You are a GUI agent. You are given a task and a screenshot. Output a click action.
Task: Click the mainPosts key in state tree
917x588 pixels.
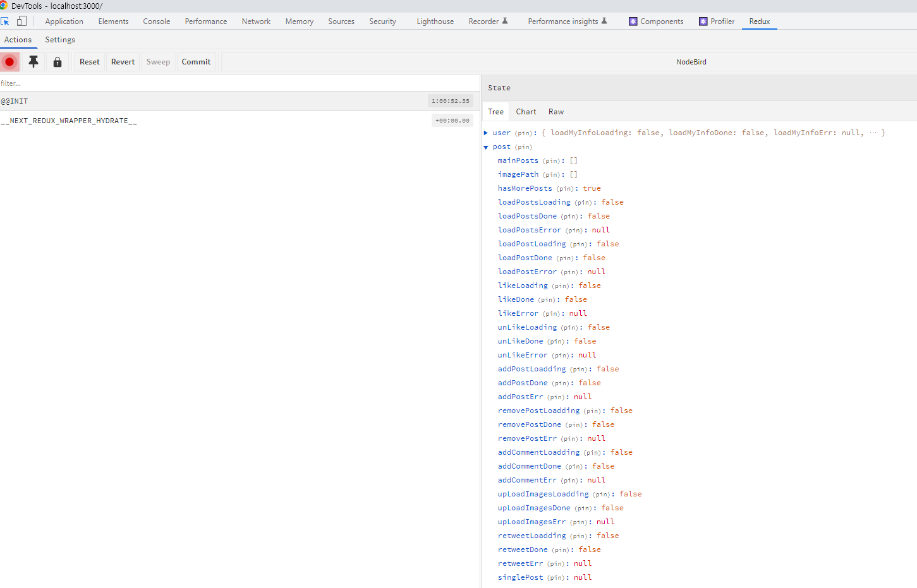pyautogui.click(x=518, y=160)
